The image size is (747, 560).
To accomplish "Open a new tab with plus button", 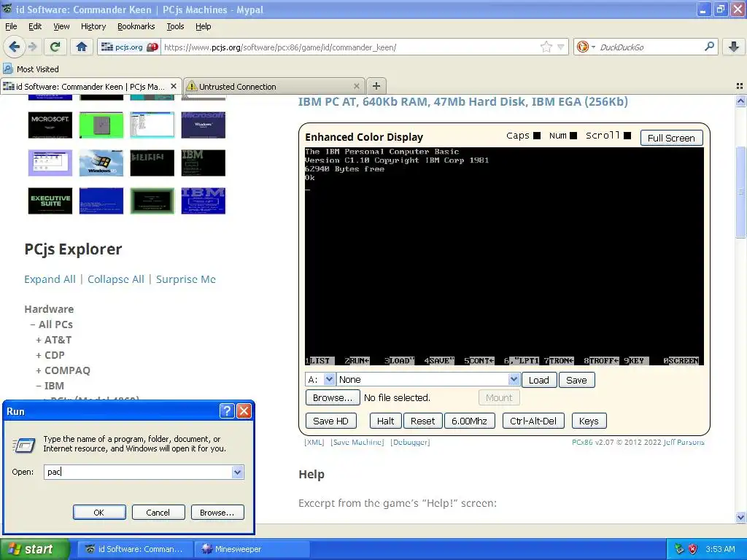I will coord(376,86).
